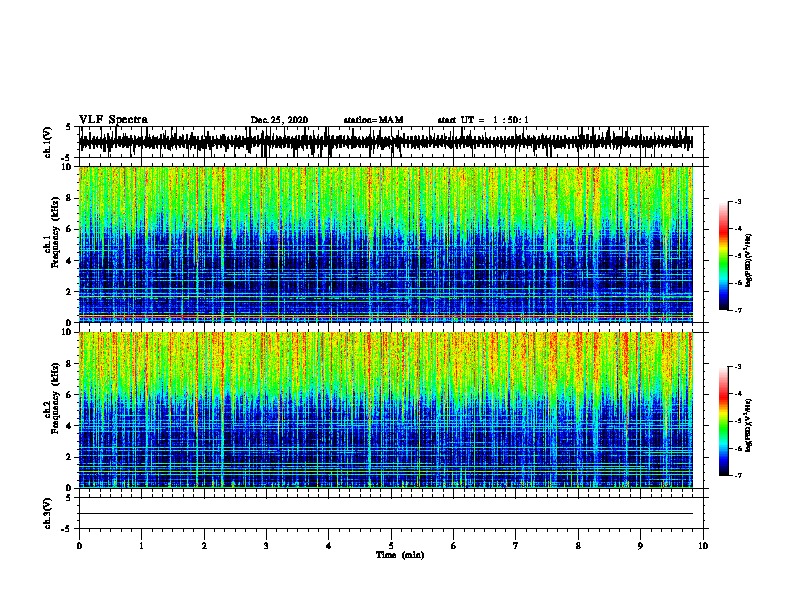Viewport: 792px width, 612px height.
Task: Click the ch.2 frequency tick "8"
Action: coord(71,364)
